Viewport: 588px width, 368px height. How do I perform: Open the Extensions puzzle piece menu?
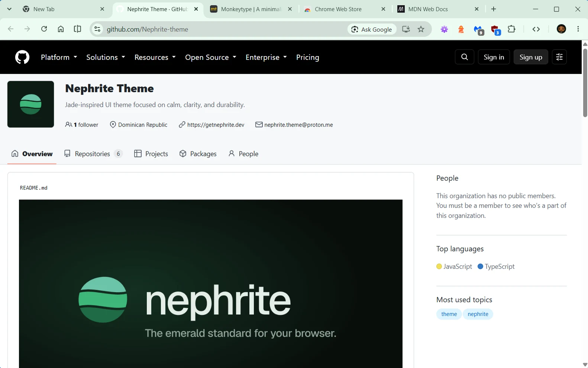point(511,29)
